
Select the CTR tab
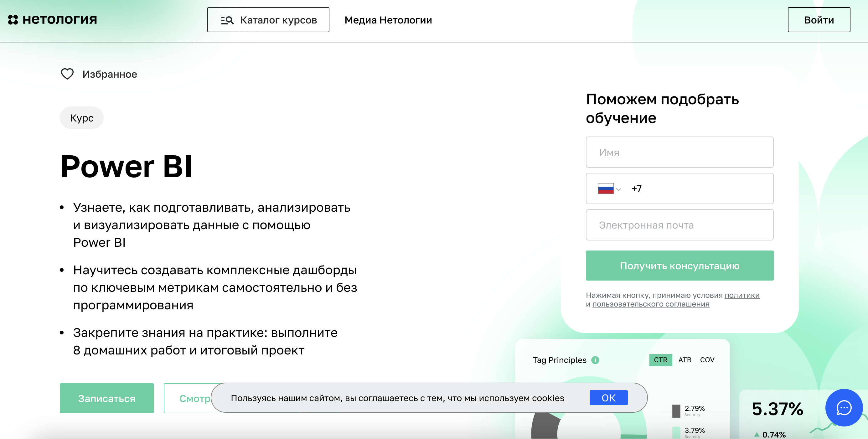(x=660, y=360)
